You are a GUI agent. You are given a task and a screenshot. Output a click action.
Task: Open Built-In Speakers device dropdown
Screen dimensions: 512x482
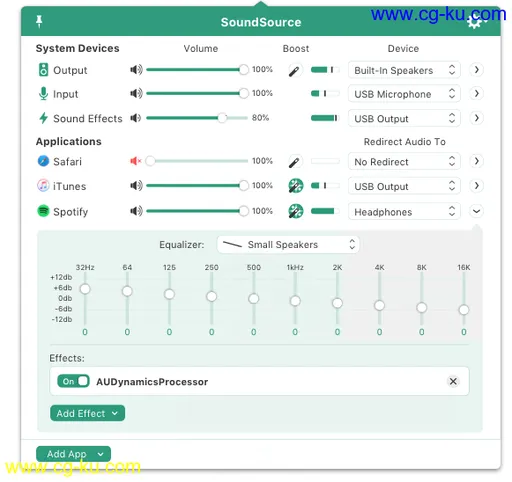tap(404, 70)
